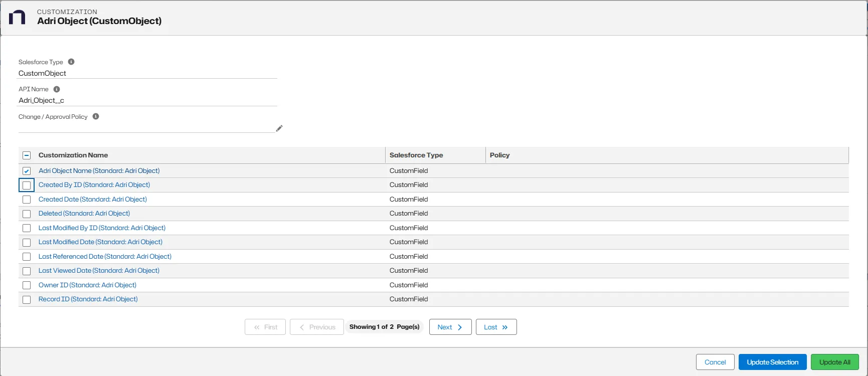
Task: Toggle the select-all checkbox in table header
Action: coord(27,155)
